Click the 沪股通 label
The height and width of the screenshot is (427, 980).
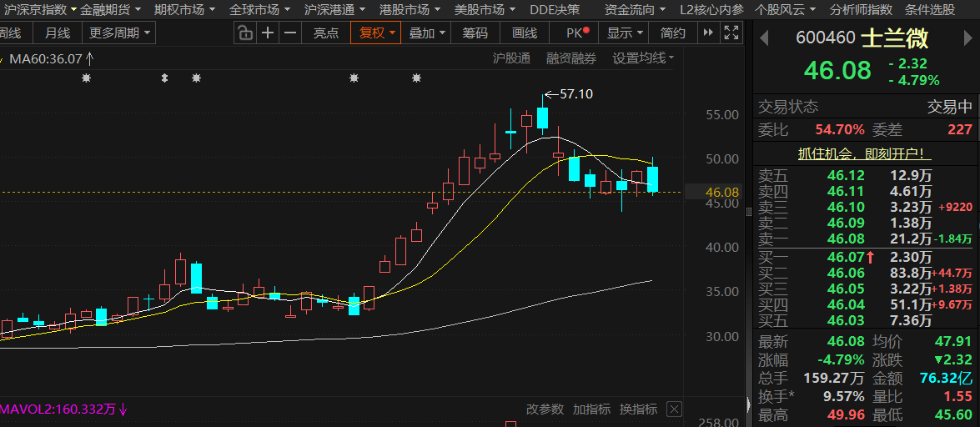[511, 58]
